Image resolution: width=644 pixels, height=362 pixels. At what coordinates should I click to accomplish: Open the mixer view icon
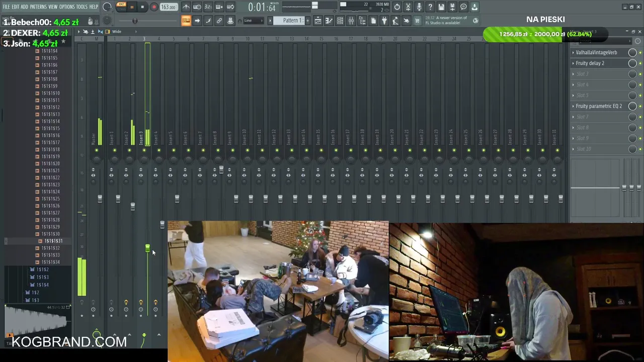coord(351,21)
